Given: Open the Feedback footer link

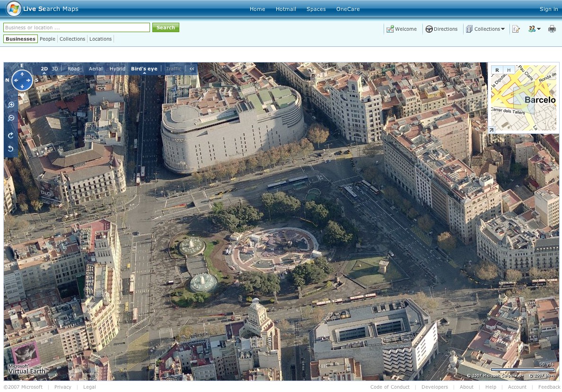Looking at the screenshot, I should click(549, 387).
